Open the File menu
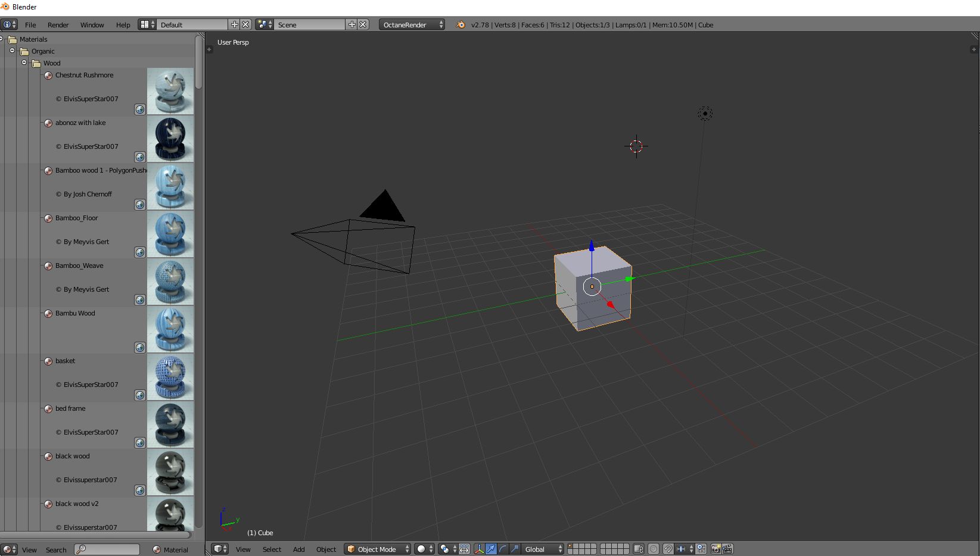Viewport: 980px width, 556px height. tap(30, 25)
